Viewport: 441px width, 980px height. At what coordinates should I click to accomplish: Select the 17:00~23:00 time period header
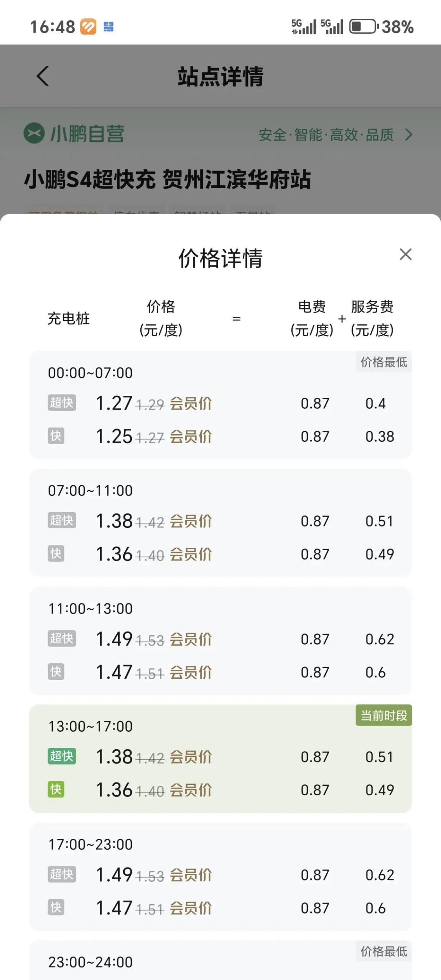tap(90, 844)
